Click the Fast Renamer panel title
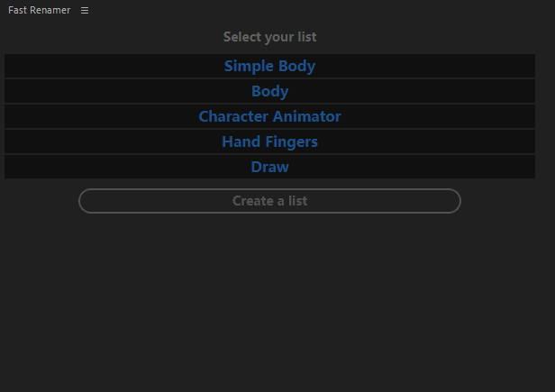The image size is (555, 392). tap(39, 11)
